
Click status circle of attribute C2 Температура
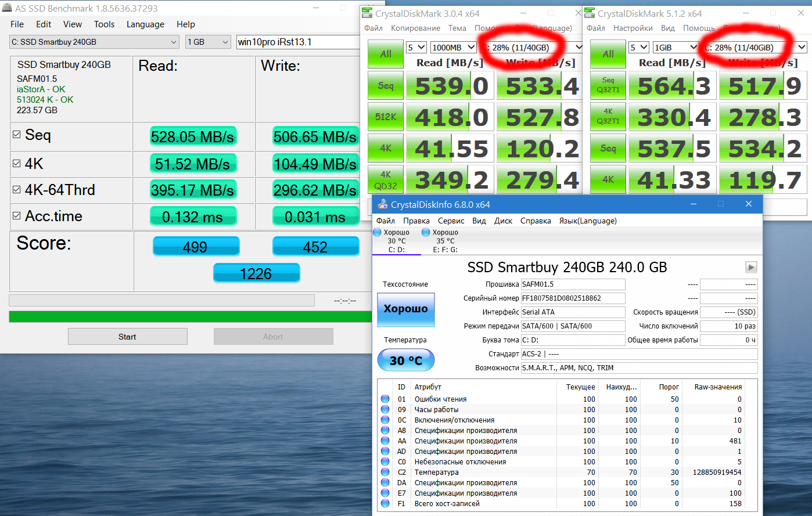[385, 472]
